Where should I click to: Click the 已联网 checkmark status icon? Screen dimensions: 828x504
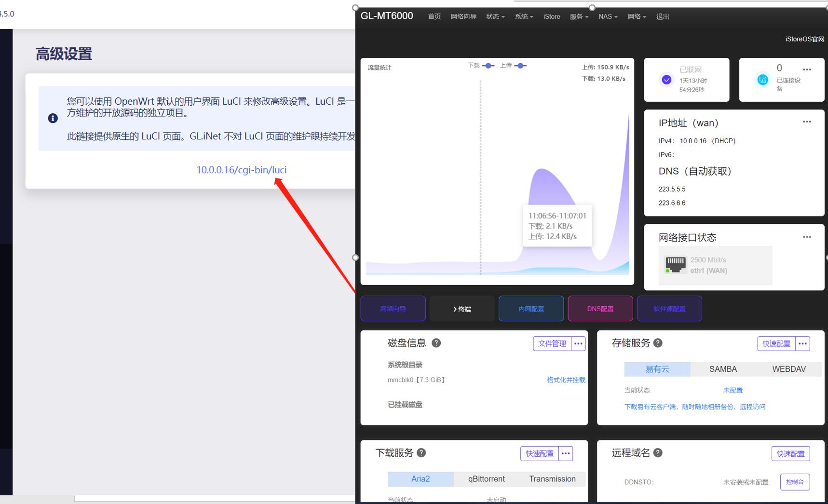point(666,80)
